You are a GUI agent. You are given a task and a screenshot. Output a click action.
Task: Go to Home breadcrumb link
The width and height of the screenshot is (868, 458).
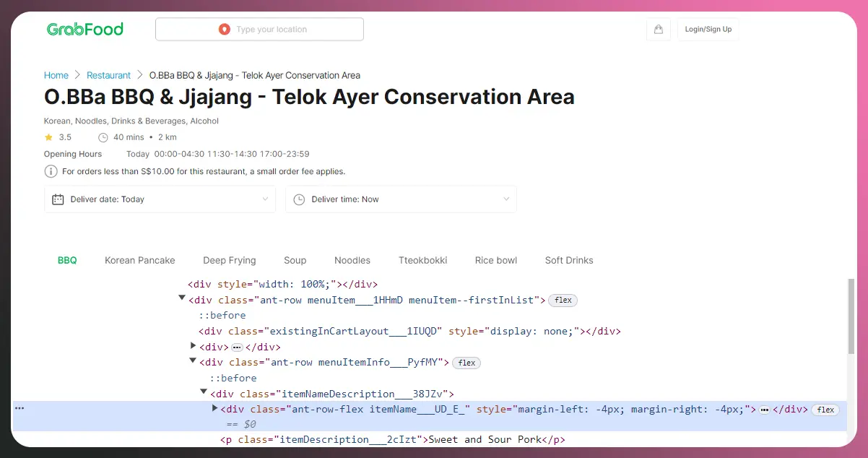click(x=56, y=75)
